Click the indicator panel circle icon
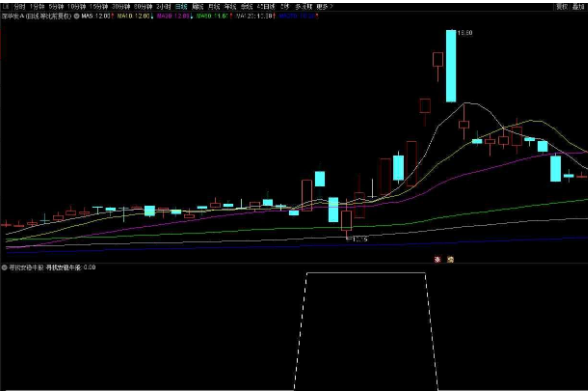Image resolution: width=588 pixels, height=391 pixels. [4, 268]
